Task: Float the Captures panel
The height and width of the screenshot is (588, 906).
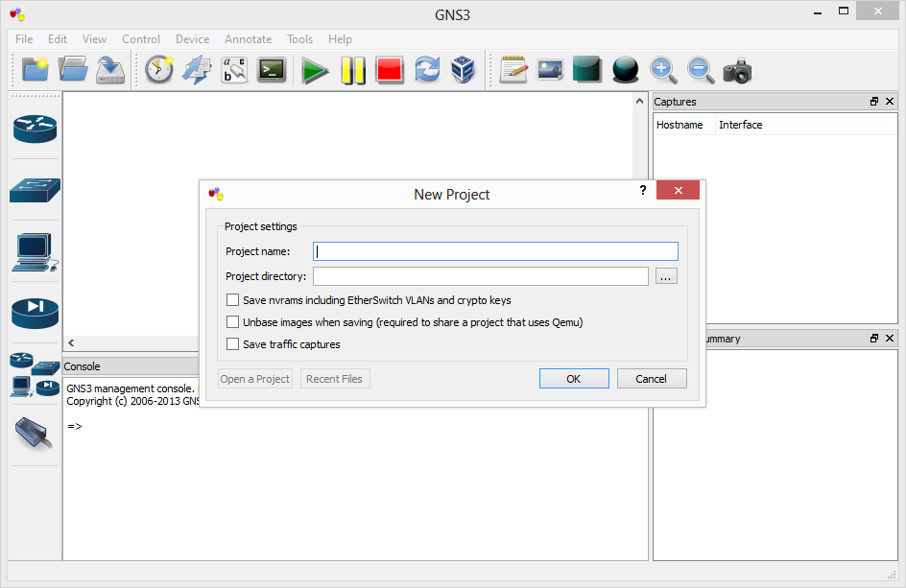Action: (874, 101)
